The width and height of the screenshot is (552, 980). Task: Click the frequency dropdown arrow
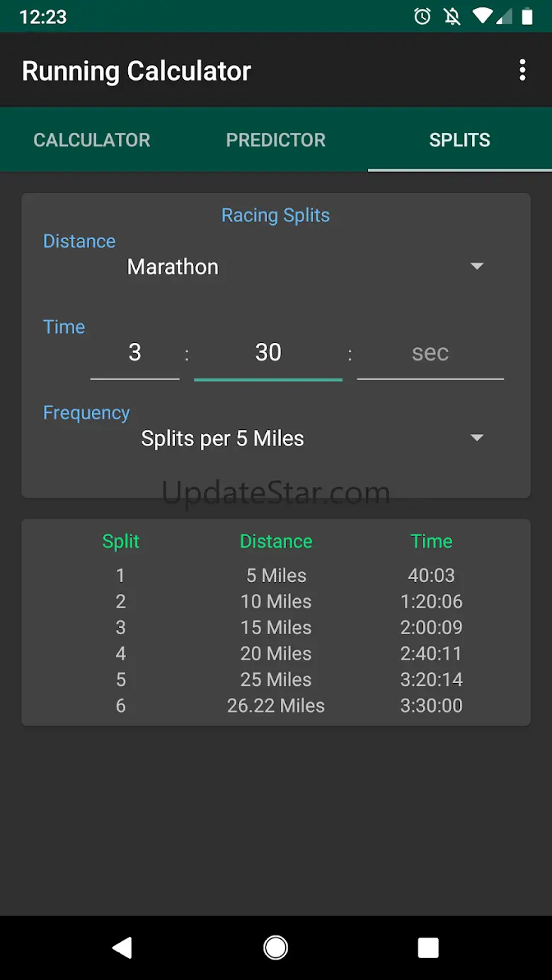pyautogui.click(x=477, y=438)
